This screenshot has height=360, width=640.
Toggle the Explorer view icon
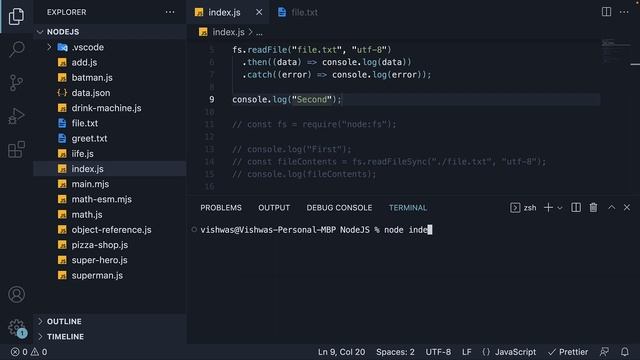click(16, 16)
